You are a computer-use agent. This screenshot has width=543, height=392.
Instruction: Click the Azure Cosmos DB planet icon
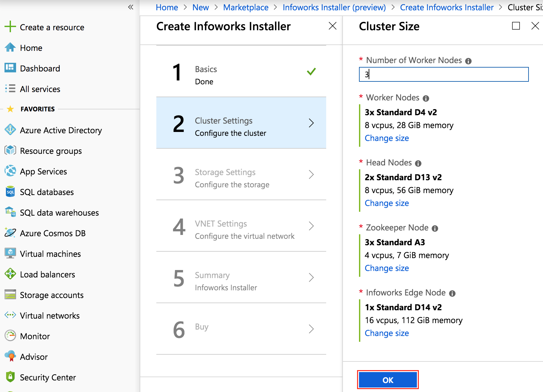tap(10, 233)
